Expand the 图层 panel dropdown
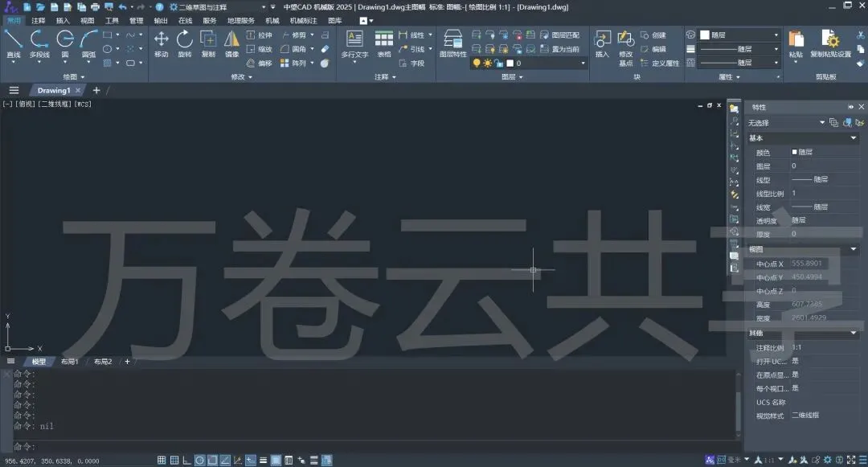The height and width of the screenshot is (467, 868). (x=512, y=77)
